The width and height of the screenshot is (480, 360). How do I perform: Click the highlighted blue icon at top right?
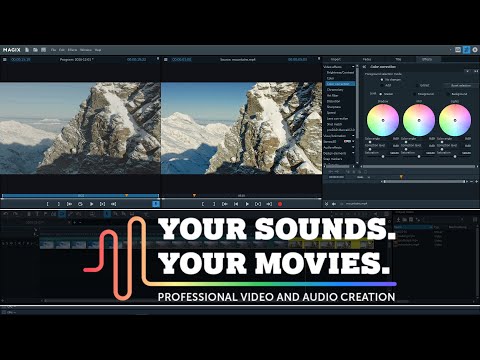point(466,50)
